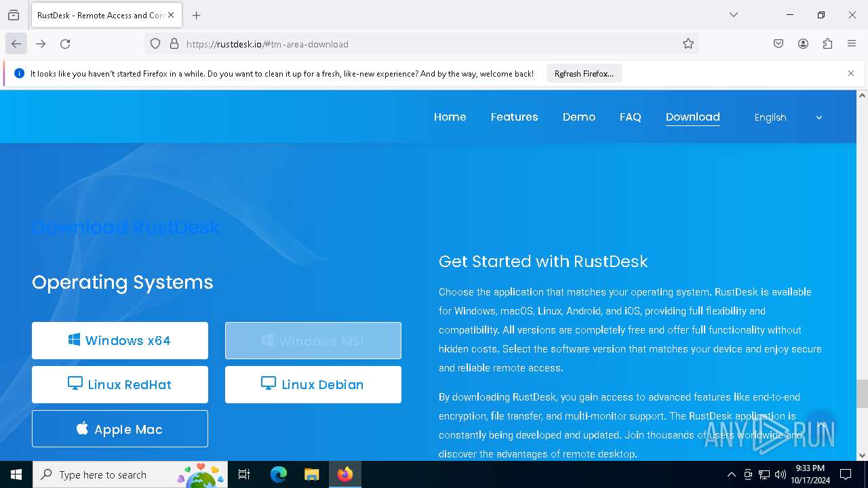Click the Firefox taskbar icon
Image resolution: width=868 pixels, height=488 pixels.
pyautogui.click(x=345, y=474)
